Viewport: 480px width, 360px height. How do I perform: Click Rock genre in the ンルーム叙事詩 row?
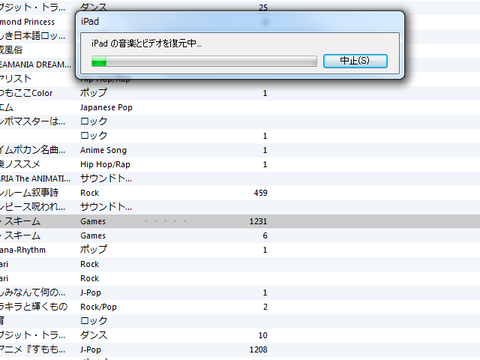tap(90, 193)
